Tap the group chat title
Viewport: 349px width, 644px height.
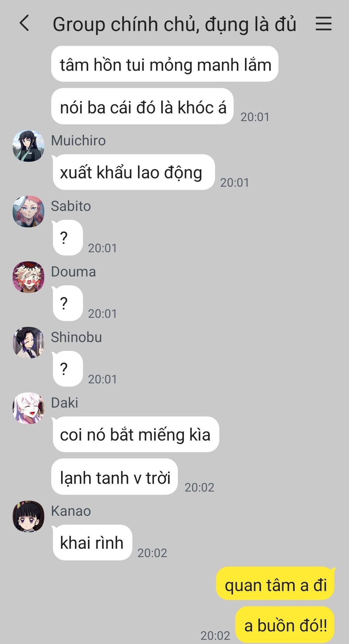[x=174, y=24]
